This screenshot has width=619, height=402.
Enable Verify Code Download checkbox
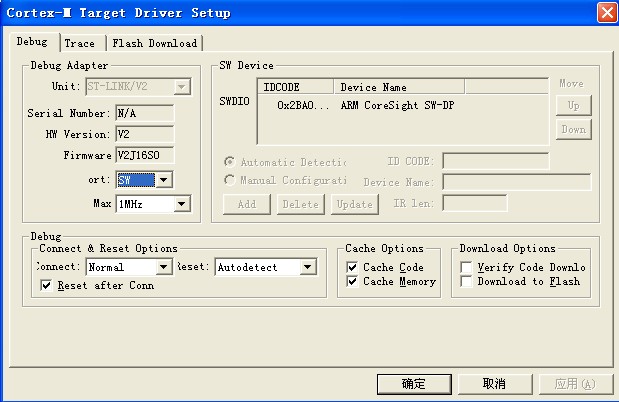[466, 267]
